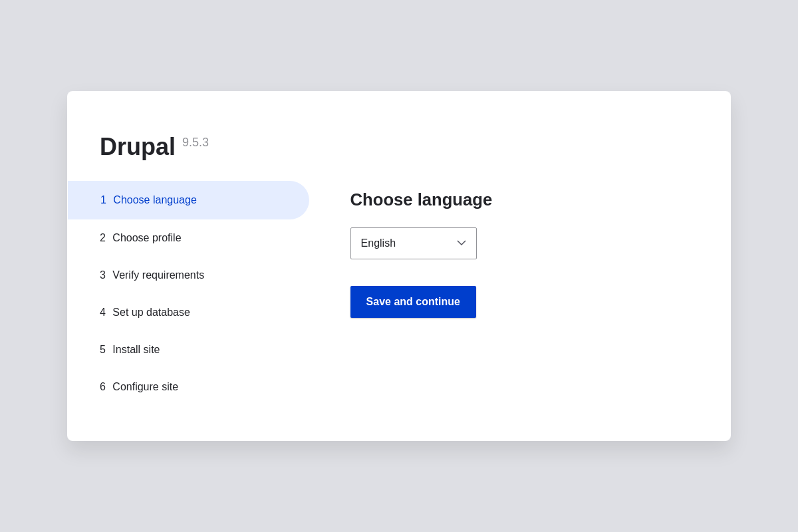Select step 2 Choose profile
798x532 pixels.
coord(140,238)
